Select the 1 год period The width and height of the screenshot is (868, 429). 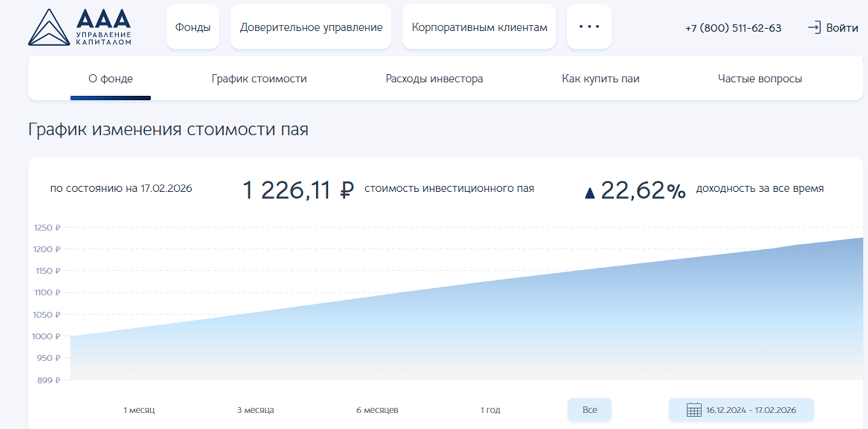pos(490,410)
